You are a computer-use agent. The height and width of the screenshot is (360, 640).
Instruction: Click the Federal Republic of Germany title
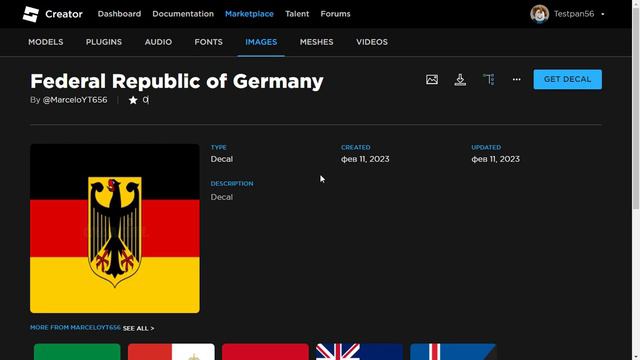[x=177, y=81]
